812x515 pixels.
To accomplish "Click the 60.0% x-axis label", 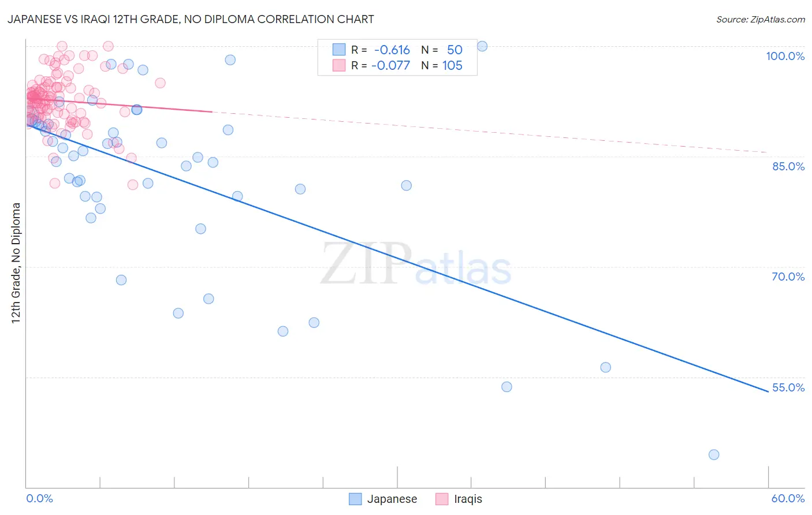I will point(788,498).
